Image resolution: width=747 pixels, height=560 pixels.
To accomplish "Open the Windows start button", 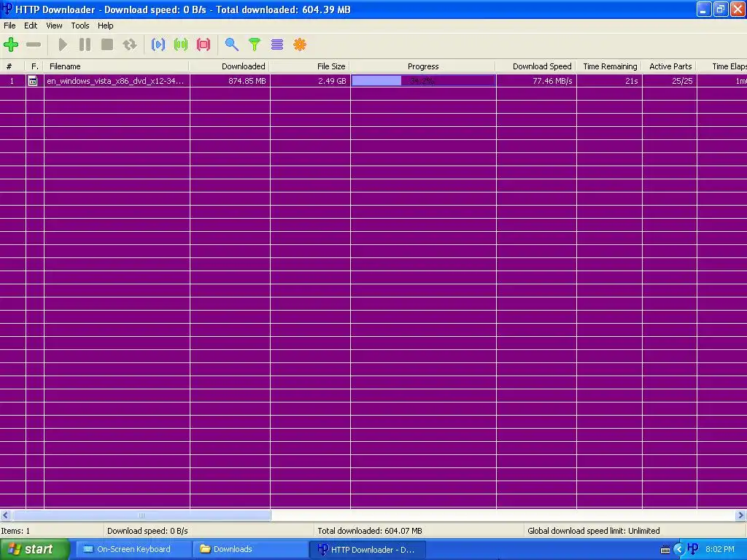I will [x=35, y=550].
